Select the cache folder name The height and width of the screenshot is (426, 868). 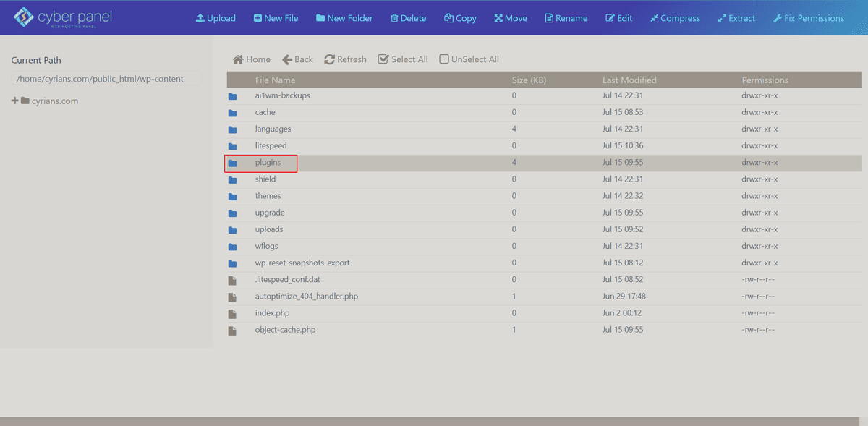click(x=265, y=112)
